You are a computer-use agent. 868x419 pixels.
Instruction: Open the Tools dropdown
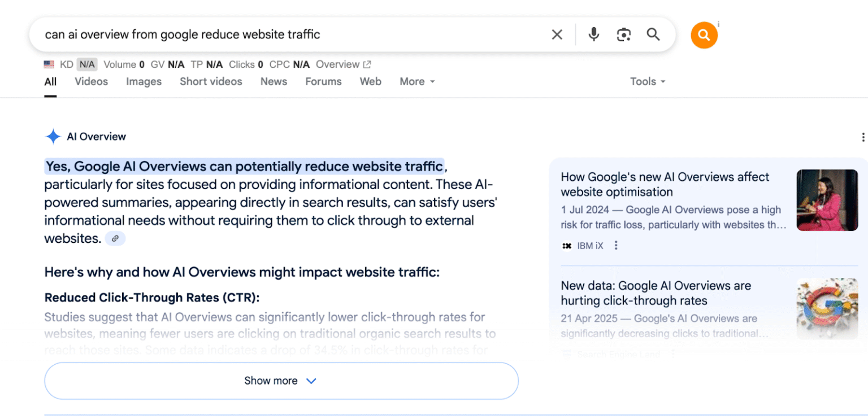tap(647, 81)
